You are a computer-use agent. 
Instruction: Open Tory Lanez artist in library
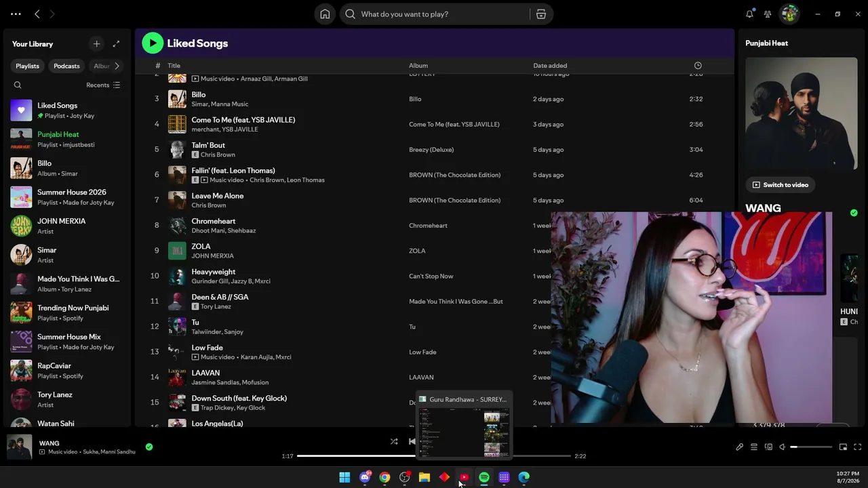(66, 399)
